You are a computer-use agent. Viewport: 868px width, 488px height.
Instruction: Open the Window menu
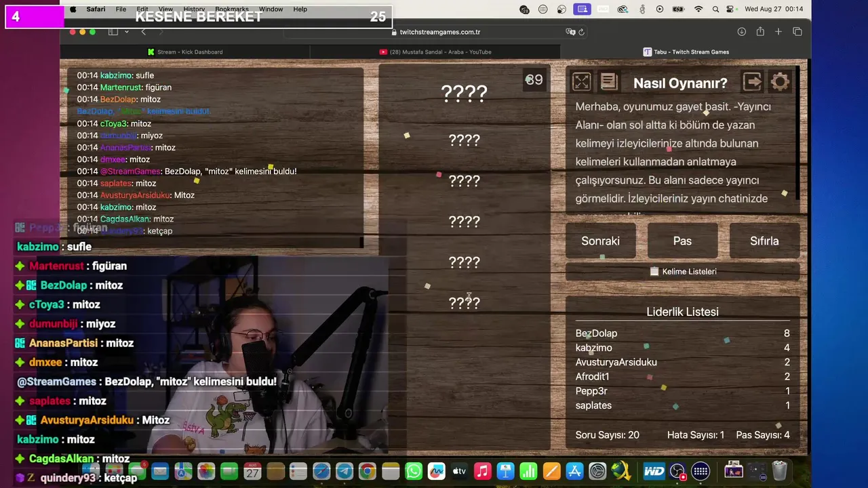point(271,9)
